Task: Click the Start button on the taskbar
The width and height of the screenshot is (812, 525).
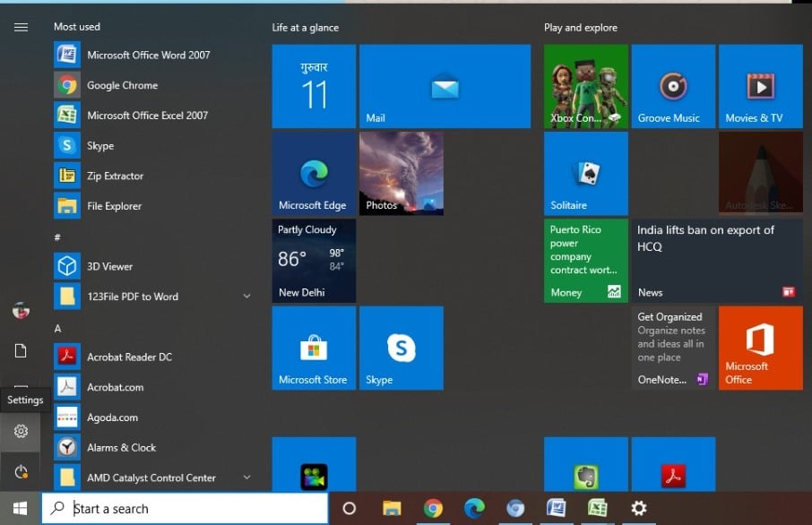Action: [18, 508]
